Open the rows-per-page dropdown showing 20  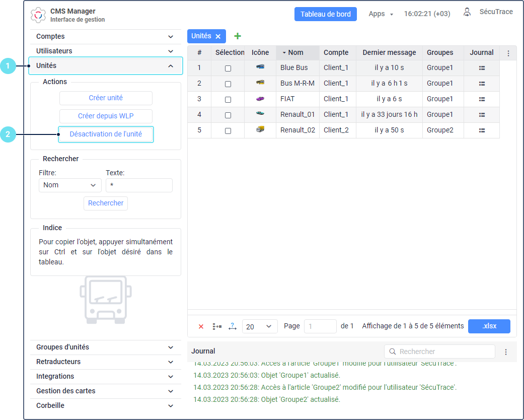[260, 326]
